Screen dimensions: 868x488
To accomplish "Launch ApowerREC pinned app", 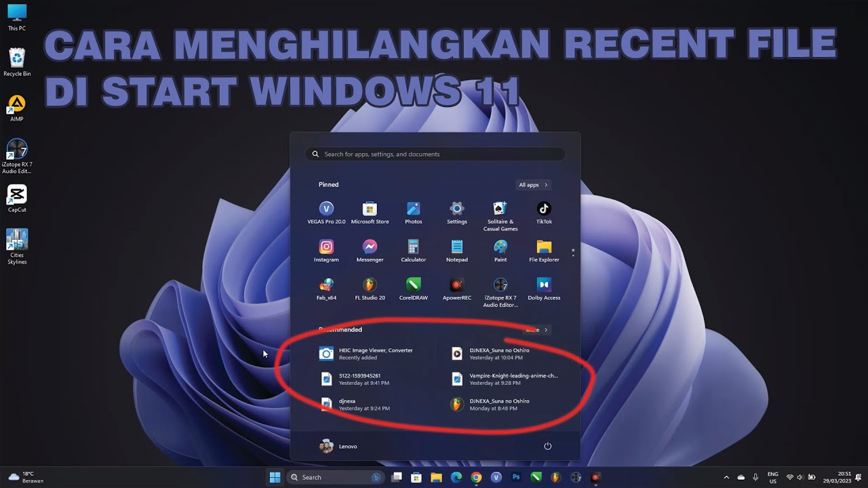I will point(457,289).
